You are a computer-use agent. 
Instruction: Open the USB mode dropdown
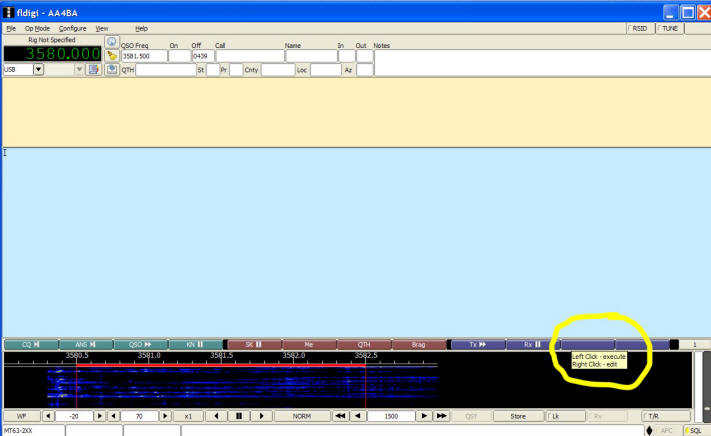[x=39, y=70]
